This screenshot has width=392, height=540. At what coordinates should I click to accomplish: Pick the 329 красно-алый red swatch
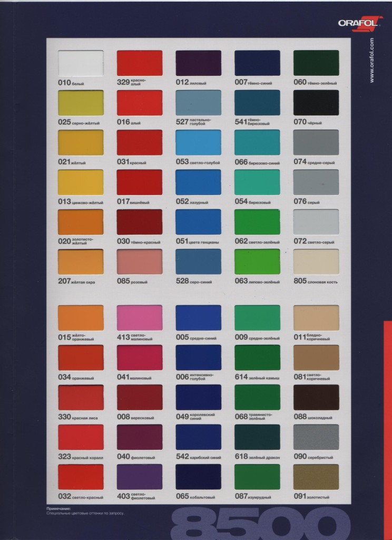(x=139, y=63)
